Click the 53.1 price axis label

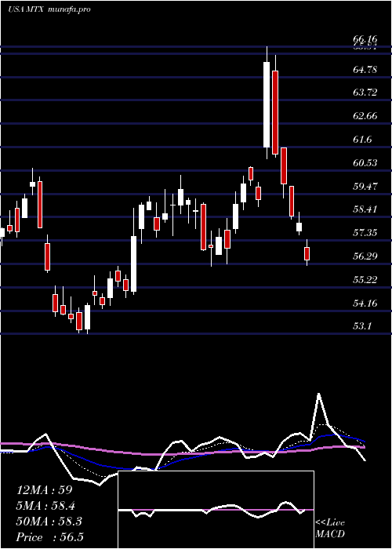[362, 326]
